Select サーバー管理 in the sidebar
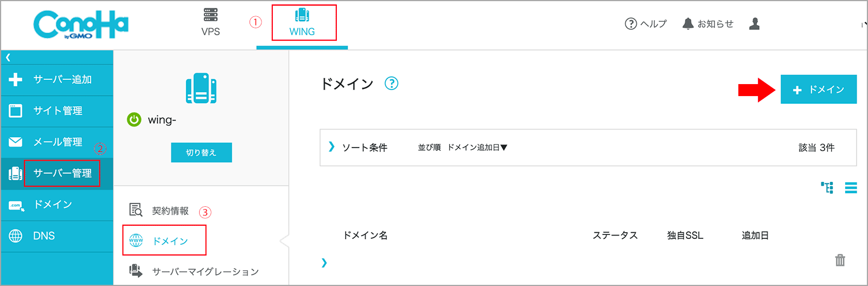Screen dimensions: 868x286 pyautogui.click(x=62, y=173)
